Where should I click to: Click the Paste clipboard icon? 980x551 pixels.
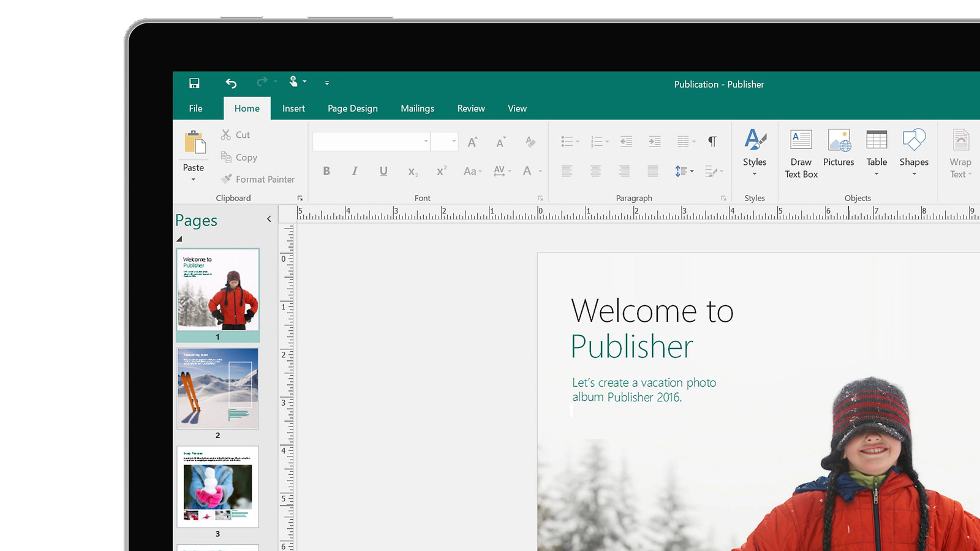tap(194, 143)
